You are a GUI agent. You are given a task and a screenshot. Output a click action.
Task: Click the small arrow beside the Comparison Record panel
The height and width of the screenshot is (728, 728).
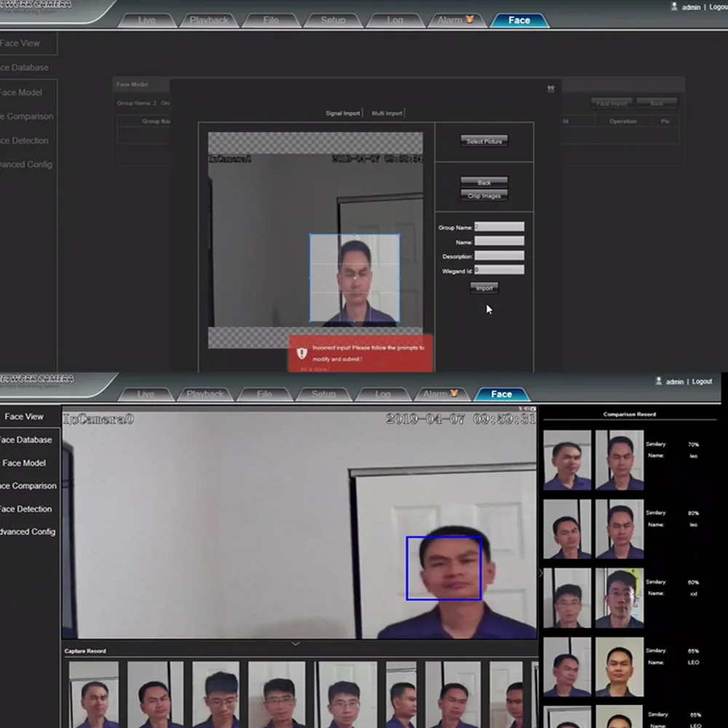(541, 574)
